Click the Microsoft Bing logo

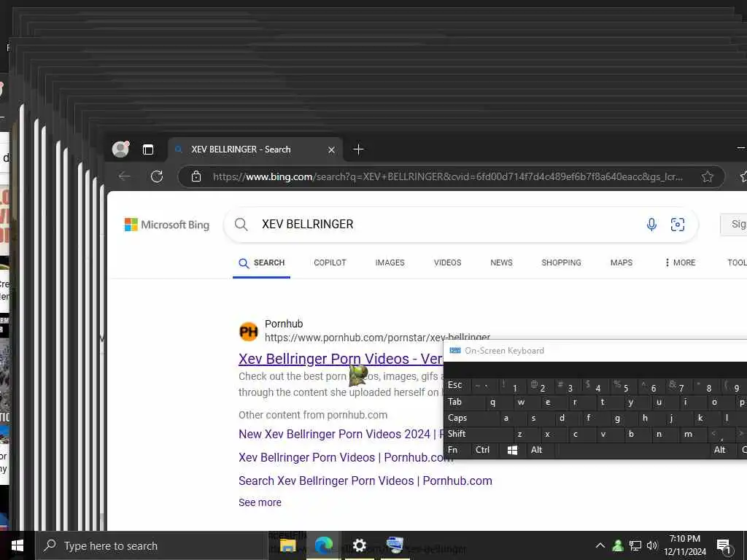tap(167, 225)
